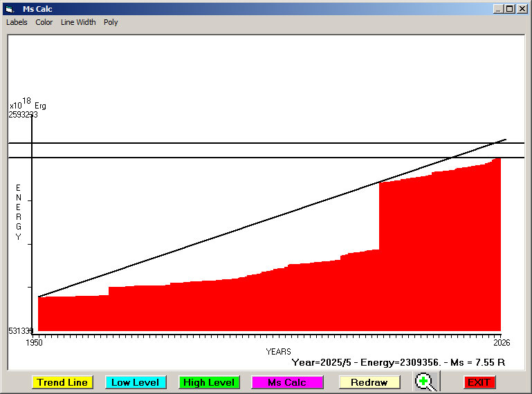Open the Poly menu
The height and width of the screenshot is (394, 532).
[111, 22]
